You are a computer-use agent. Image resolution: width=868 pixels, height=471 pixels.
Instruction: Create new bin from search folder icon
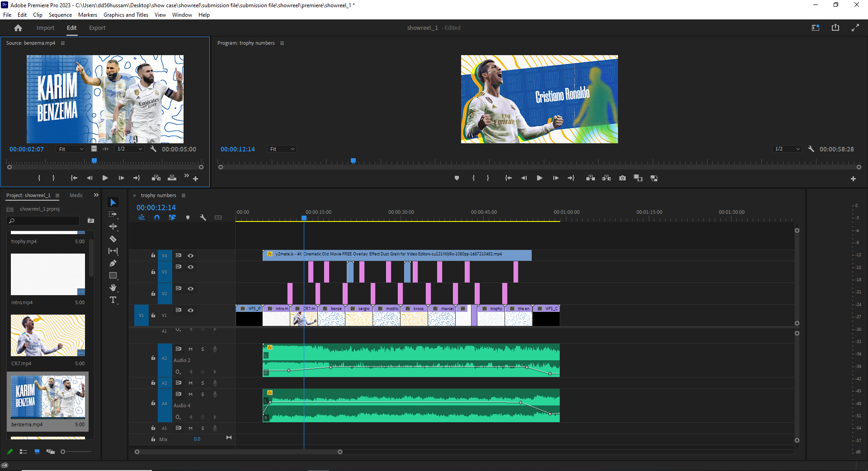(x=91, y=221)
